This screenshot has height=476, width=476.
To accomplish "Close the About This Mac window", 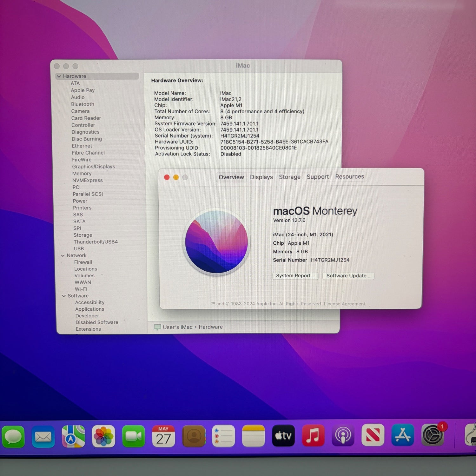I will pos(167,177).
